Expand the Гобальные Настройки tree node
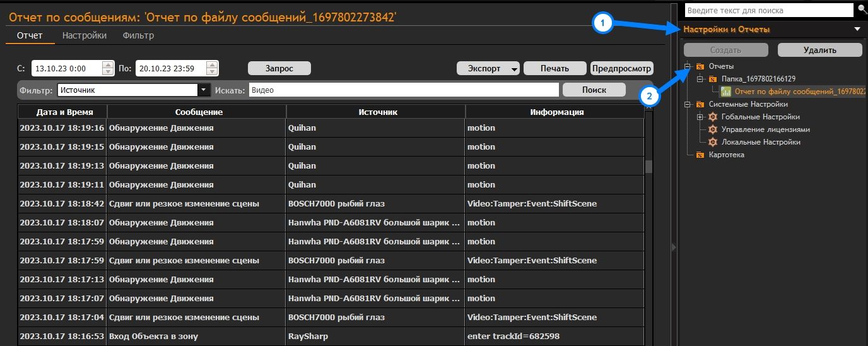The image size is (868, 346). pos(700,117)
